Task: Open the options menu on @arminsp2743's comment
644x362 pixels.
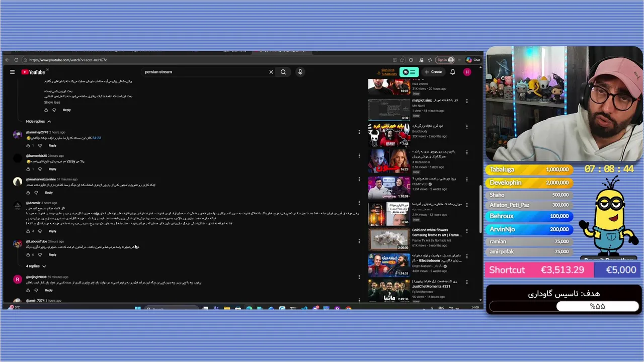Action: tap(359, 132)
